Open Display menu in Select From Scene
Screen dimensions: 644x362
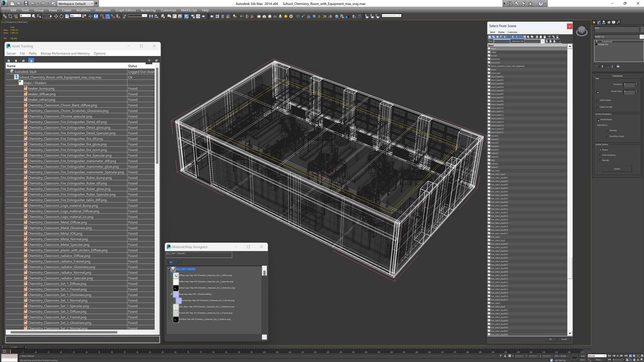pos(501,32)
